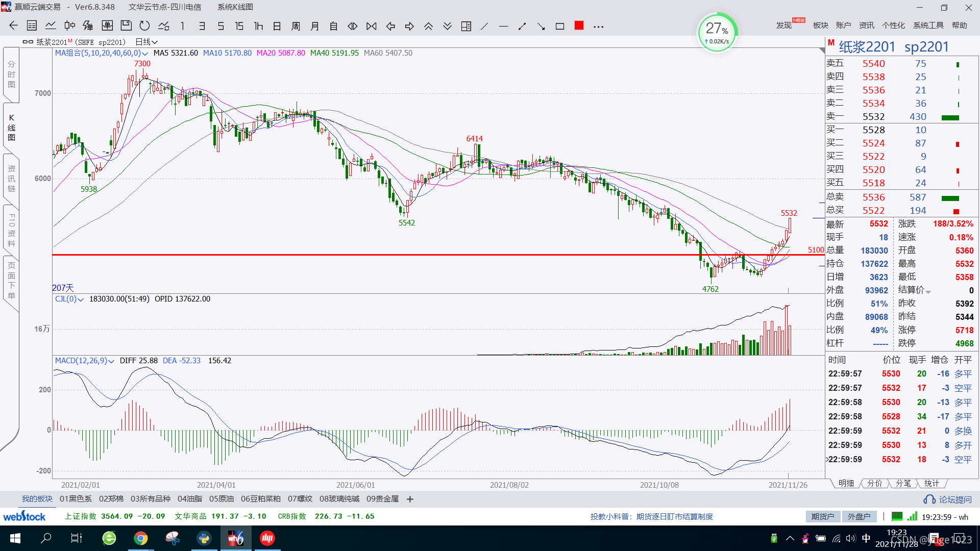Select the 自 custom period button
Screen dimensions: 980x551
pyautogui.click(x=334, y=26)
